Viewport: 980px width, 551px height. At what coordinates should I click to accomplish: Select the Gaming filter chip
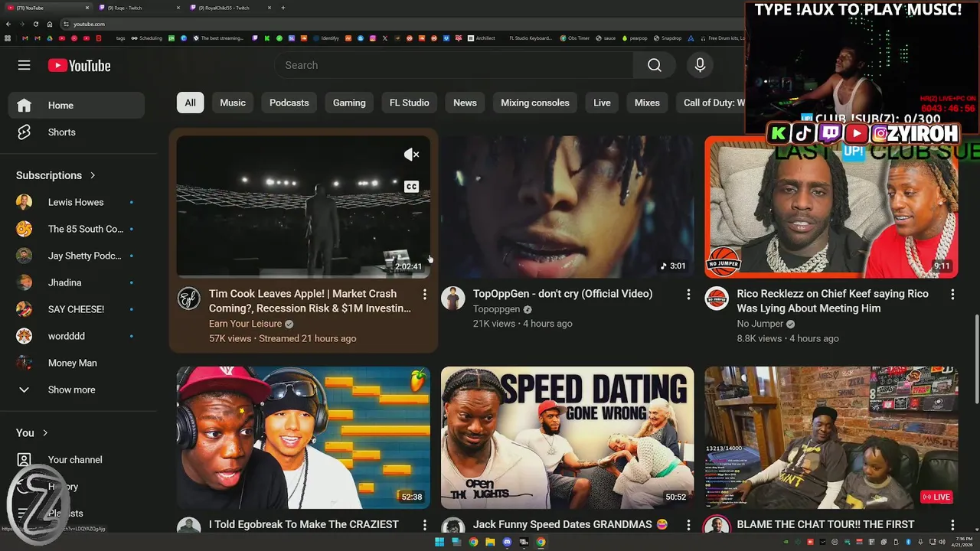pos(349,103)
